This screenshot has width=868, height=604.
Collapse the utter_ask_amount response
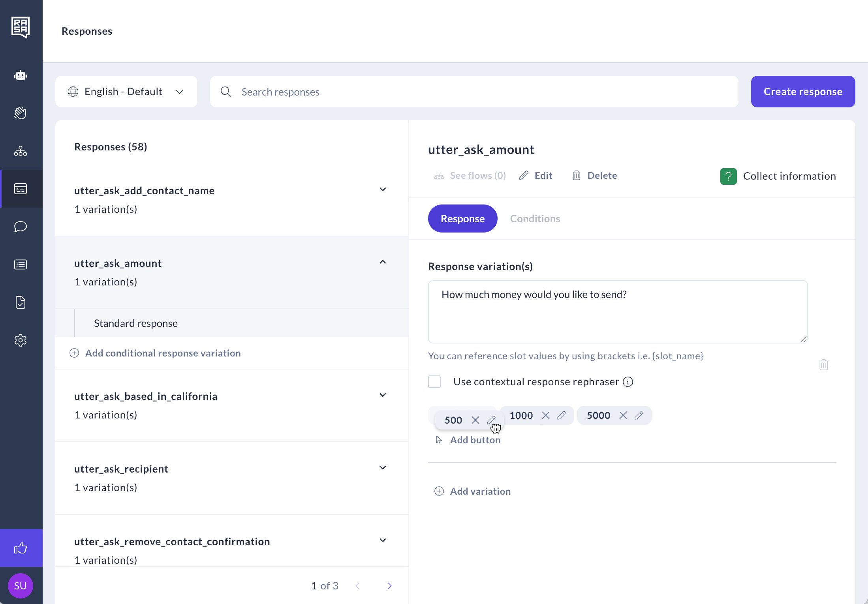point(383,262)
